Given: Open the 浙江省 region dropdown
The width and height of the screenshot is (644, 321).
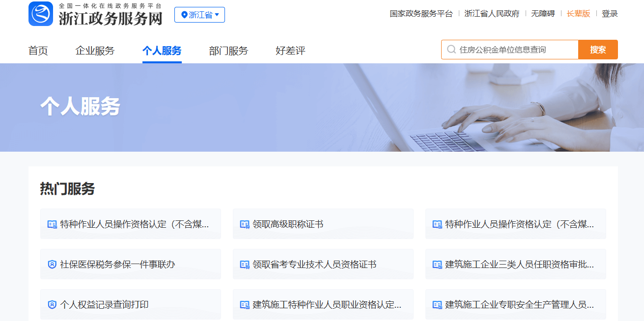Looking at the screenshot, I should (199, 15).
